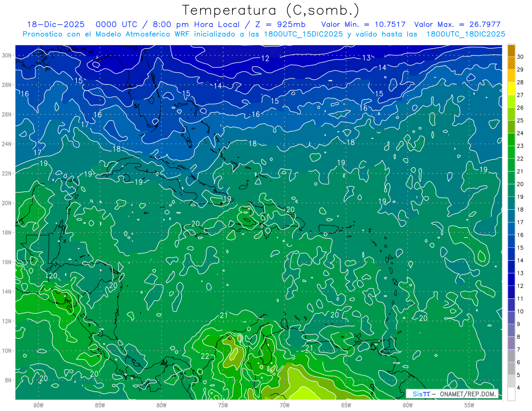Click the 70W longitude axis label

point(285,405)
